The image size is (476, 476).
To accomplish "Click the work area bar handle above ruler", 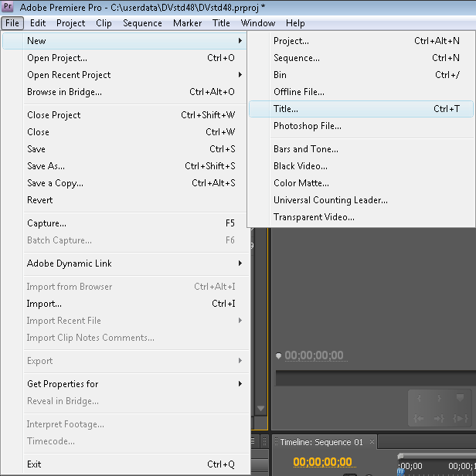I will tap(401, 456).
